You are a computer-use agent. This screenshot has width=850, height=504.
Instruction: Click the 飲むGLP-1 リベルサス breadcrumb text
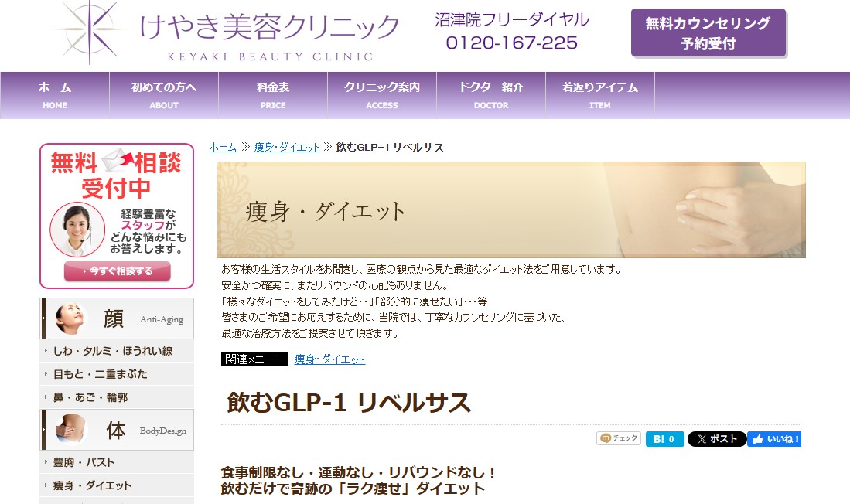[390, 147]
